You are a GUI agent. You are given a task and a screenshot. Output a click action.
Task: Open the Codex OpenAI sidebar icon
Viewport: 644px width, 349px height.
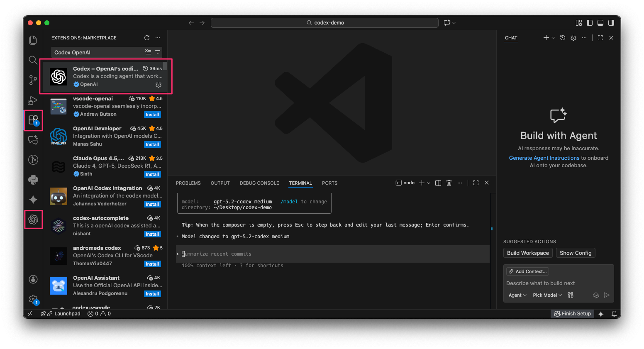click(x=33, y=220)
